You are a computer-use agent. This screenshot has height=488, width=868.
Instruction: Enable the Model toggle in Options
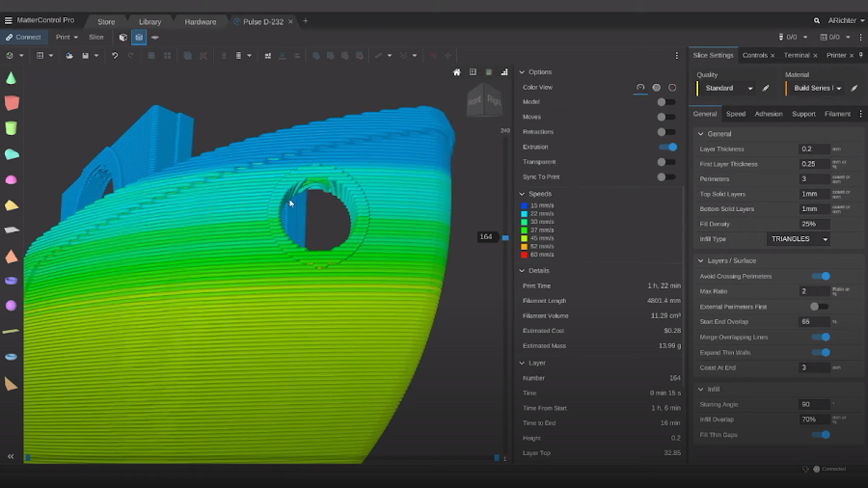[665, 102]
